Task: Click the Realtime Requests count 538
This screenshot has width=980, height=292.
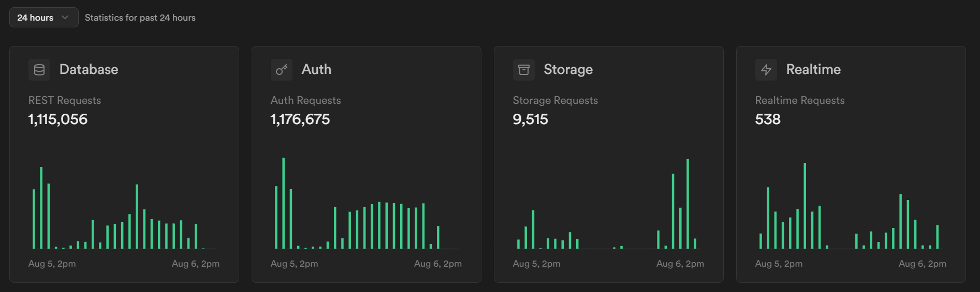Action: 768,119
